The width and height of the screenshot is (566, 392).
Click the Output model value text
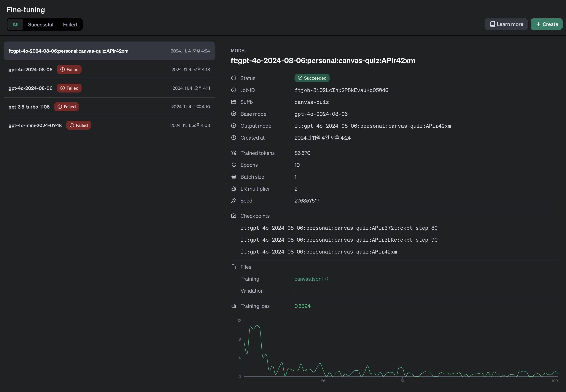pyautogui.click(x=373, y=126)
